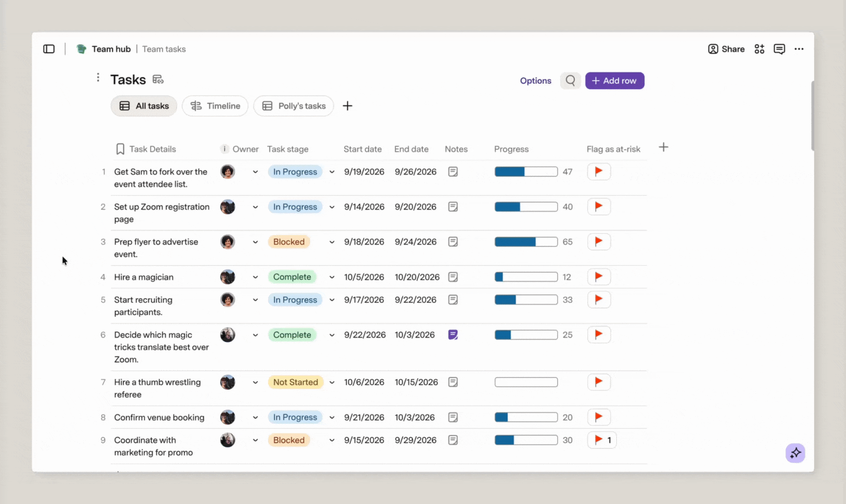The image size is (846, 504).
Task: Toggle at-risk flag for Hire a thumb wrestling referee
Action: click(x=599, y=382)
